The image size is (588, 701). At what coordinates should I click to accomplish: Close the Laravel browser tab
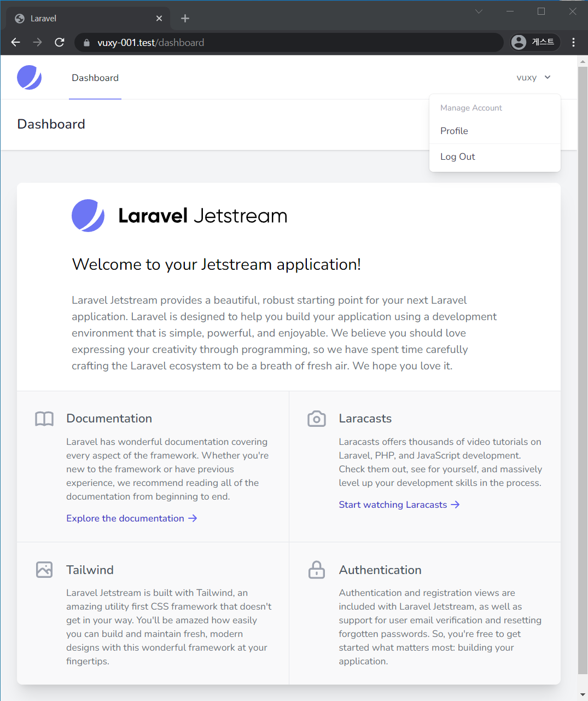(159, 19)
